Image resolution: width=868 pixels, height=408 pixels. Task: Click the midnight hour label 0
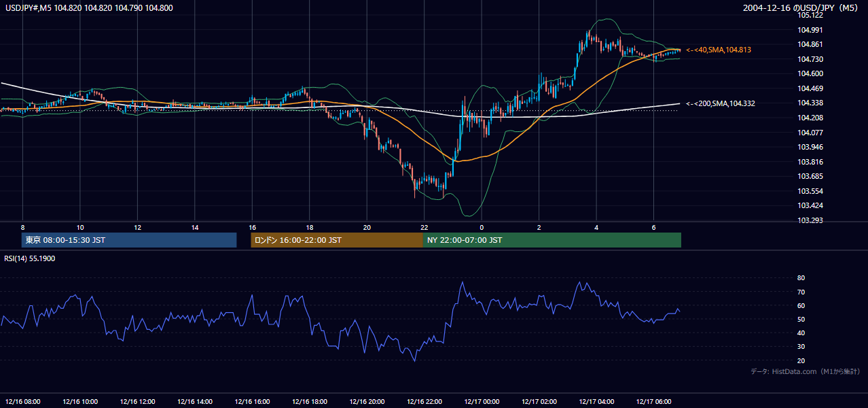click(482, 227)
